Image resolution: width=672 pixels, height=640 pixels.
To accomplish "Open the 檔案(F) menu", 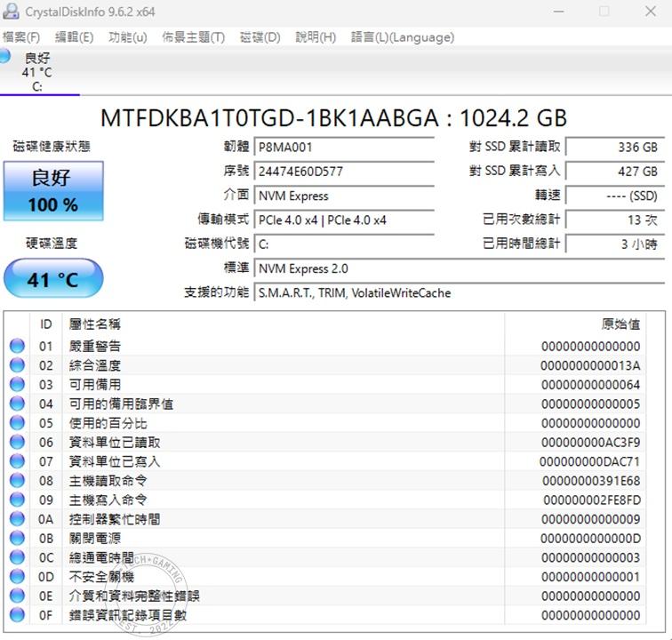I will [21, 37].
